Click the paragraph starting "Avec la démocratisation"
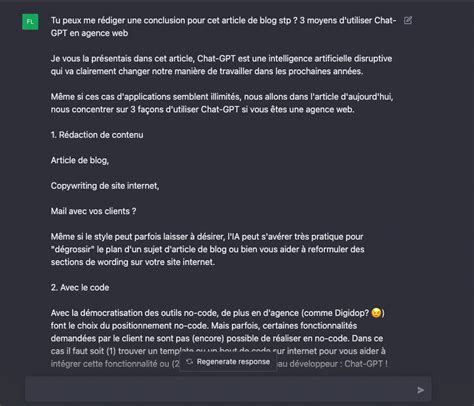The image size is (474, 406). (218, 338)
